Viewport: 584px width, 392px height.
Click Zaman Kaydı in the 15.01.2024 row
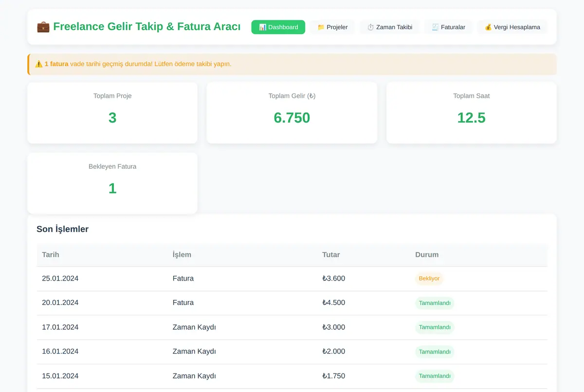click(x=194, y=376)
